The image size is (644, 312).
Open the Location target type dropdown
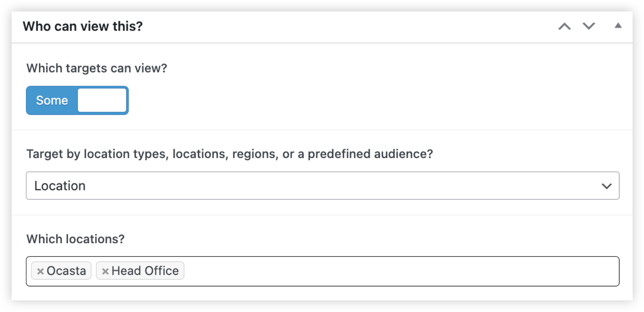(x=322, y=186)
